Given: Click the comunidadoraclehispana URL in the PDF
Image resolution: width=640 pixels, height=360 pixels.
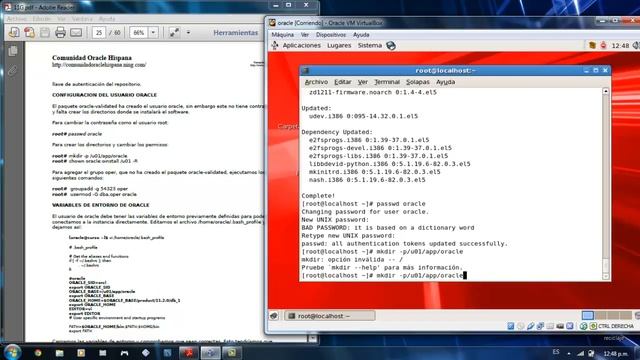Looking at the screenshot, I should click(x=99, y=65).
